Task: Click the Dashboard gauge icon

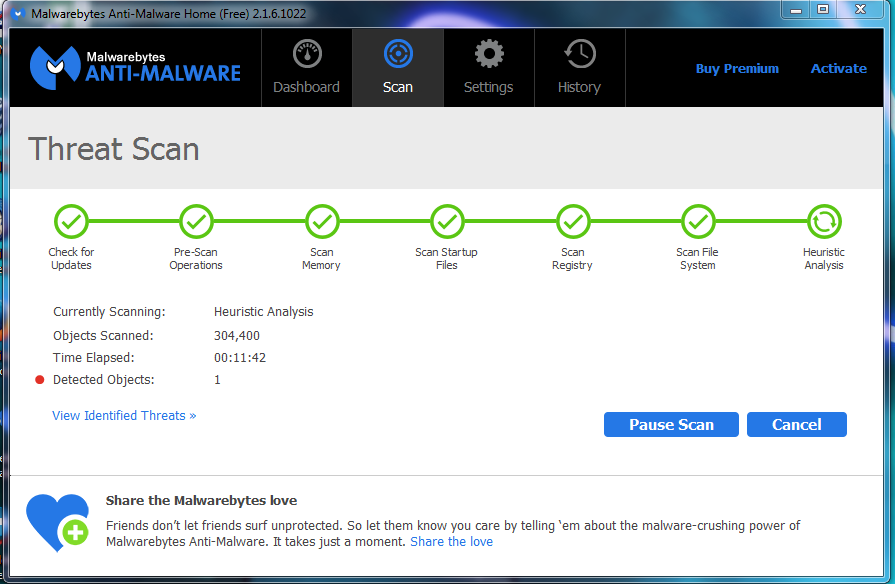Action: click(307, 54)
